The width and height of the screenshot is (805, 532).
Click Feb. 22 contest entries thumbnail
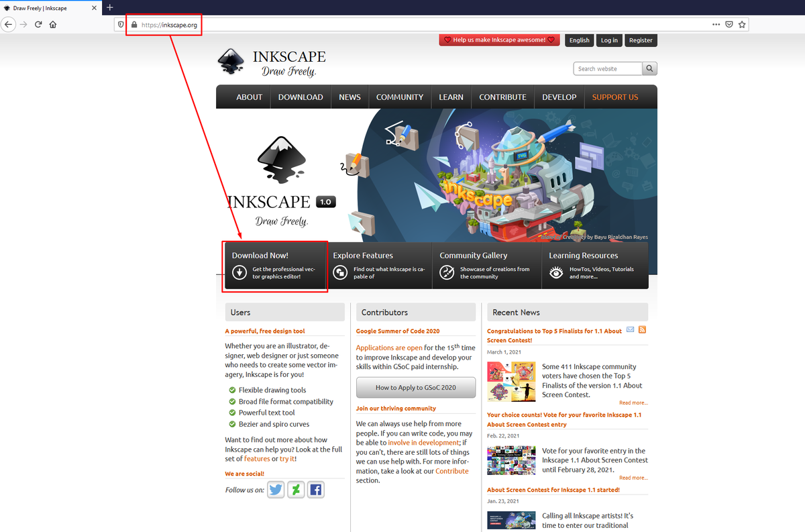coord(511,460)
